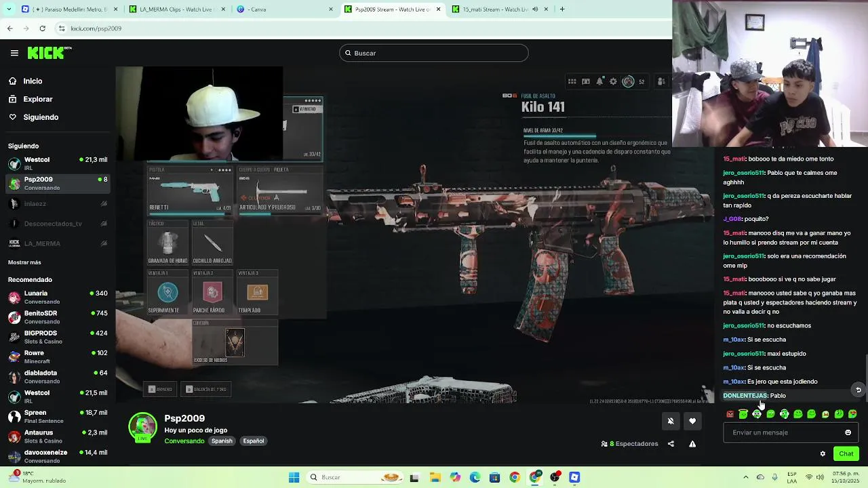This screenshot has height=488, width=868.
Task: Reload the page
Action: pyautogui.click(x=42, y=28)
